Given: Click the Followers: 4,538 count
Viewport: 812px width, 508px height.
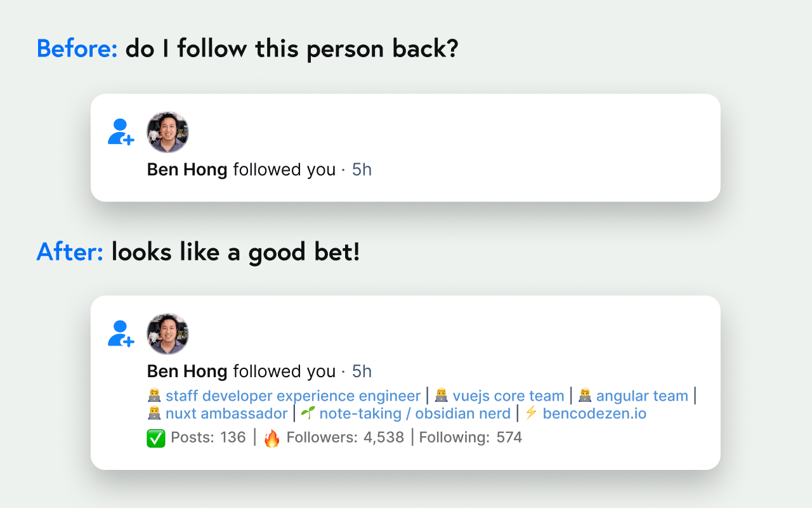Looking at the screenshot, I should (345, 438).
